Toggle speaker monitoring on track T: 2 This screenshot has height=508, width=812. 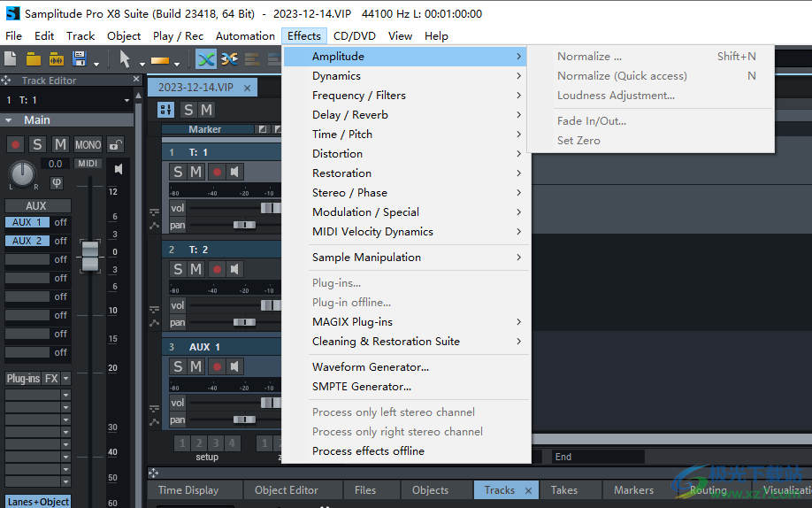click(234, 269)
